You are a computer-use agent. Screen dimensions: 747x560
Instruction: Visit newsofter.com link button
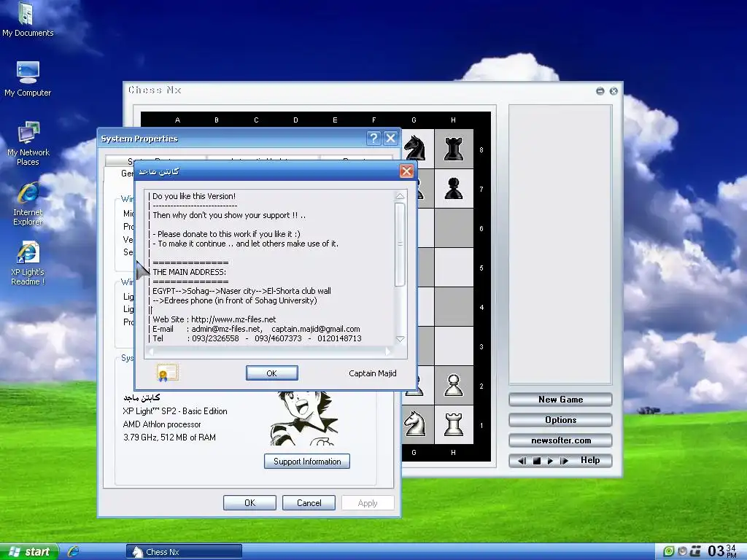click(560, 440)
